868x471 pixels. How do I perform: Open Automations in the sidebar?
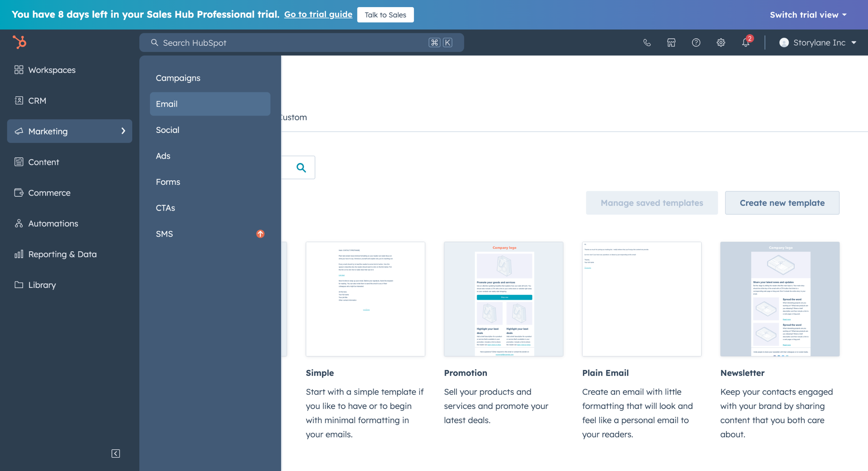click(x=70, y=223)
